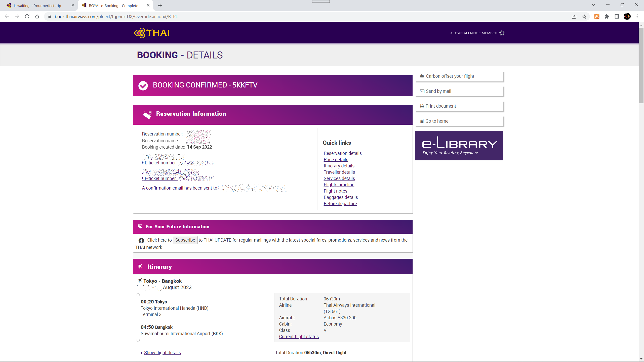Viewport: 644px width, 362px height.
Task: Close the ROYAL e-Booking tab
Action: (148, 5)
